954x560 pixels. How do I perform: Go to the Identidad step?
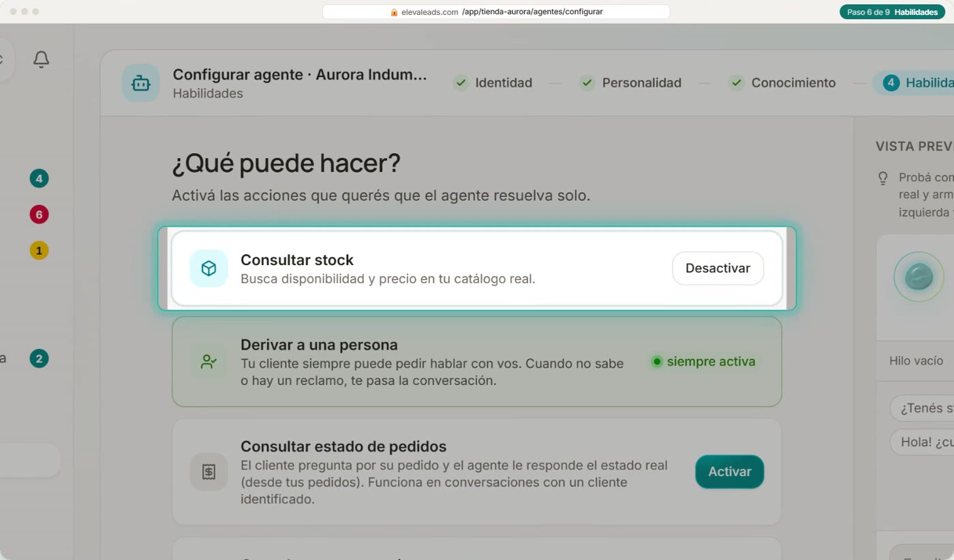click(x=493, y=83)
